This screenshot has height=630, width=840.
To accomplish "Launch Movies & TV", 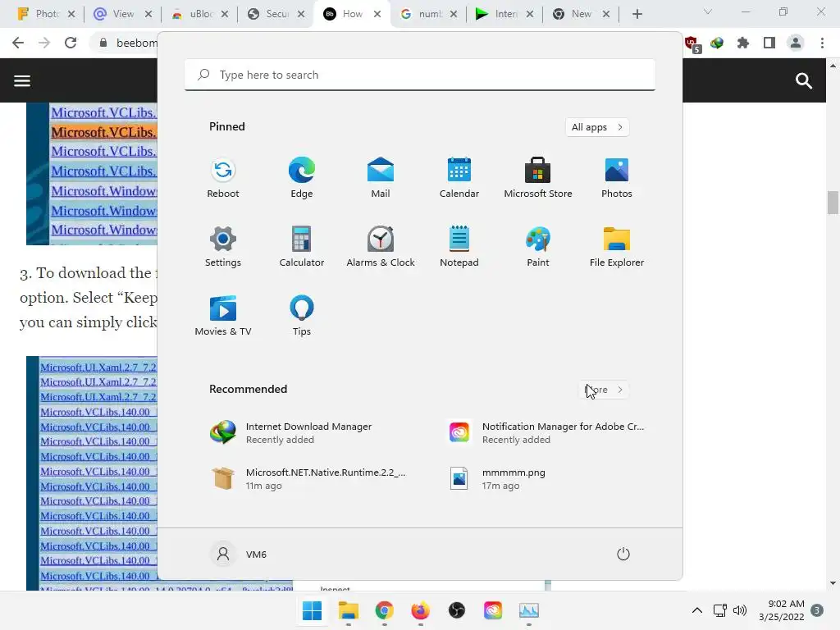I will coord(223,316).
